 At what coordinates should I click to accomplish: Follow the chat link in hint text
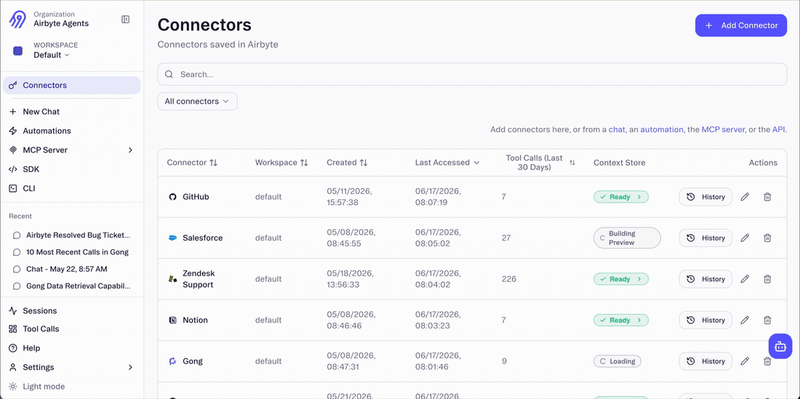click(616, 130)
